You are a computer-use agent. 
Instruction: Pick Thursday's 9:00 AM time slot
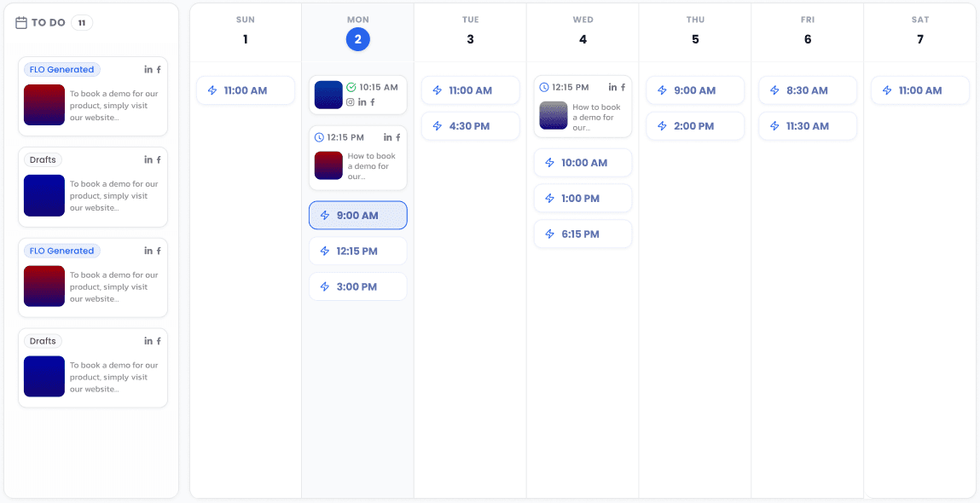click(696, 90)
